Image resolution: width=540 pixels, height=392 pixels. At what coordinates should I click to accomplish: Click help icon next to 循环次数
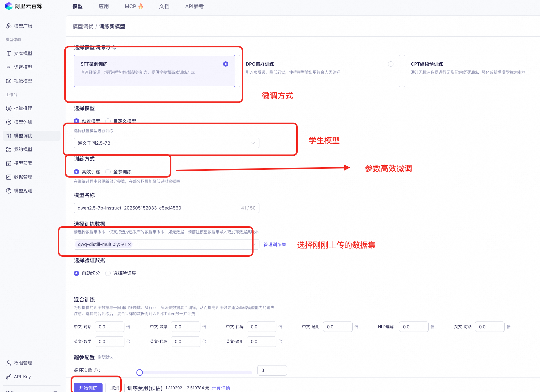[x=96, y=370]
